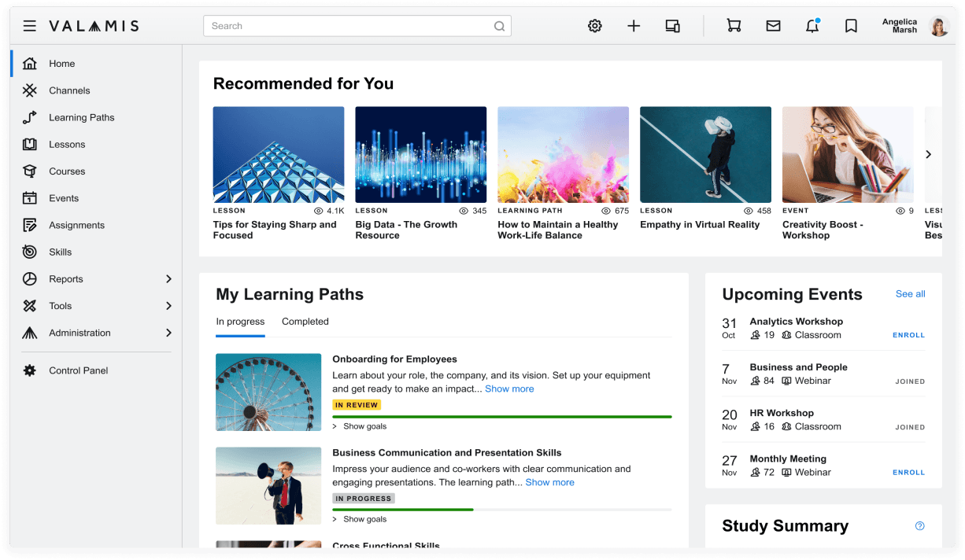Open the mail envelope icon
This screenshot has width=965, height=560.
click(x=774, y=26)
